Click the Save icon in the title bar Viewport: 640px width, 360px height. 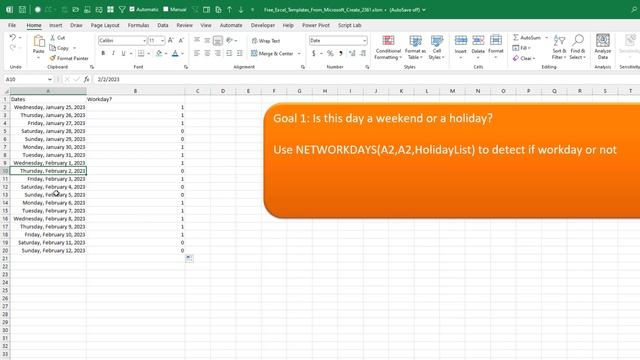[x=22, y=9]
